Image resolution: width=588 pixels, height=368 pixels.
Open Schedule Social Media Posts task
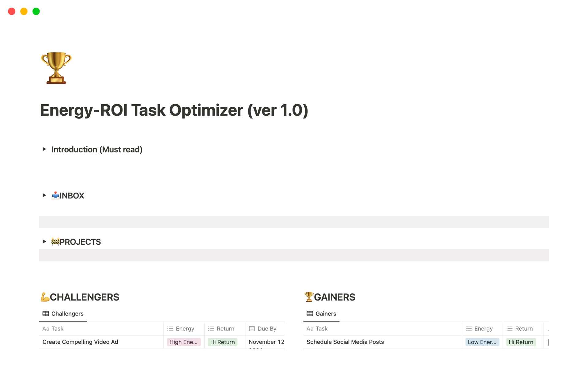point(345,342)
